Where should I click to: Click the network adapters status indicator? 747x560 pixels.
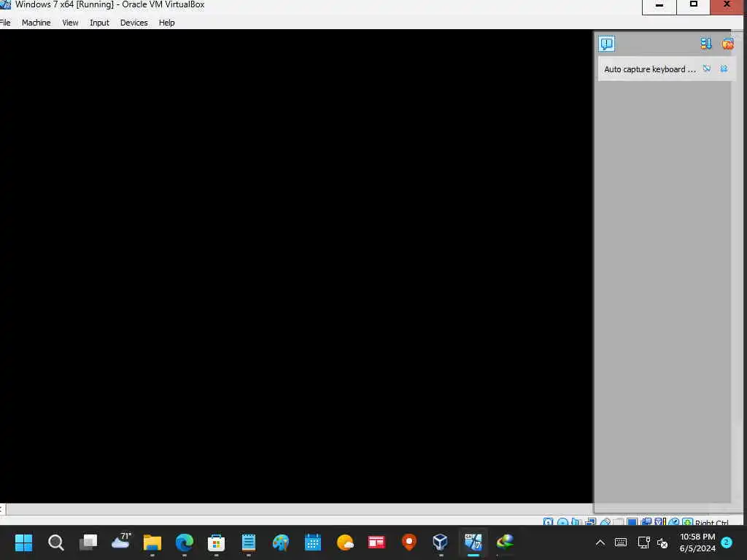click(x=591, y=522)
